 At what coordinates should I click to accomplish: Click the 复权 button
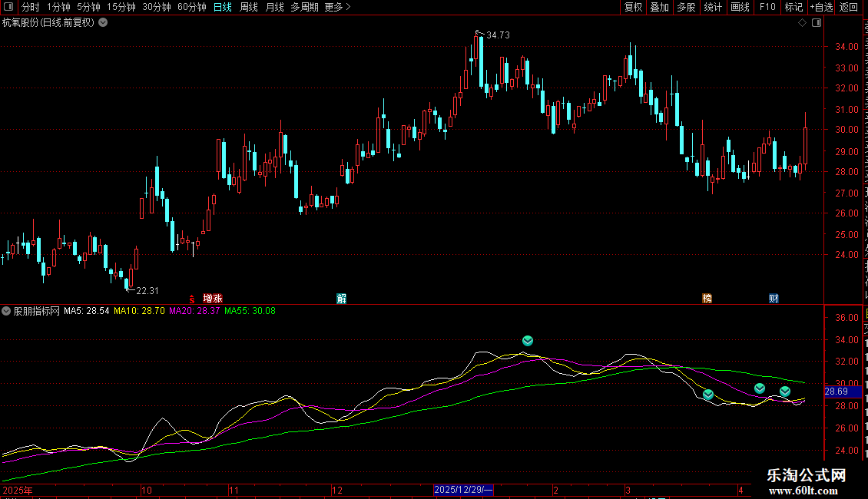(x=633, y=7)
